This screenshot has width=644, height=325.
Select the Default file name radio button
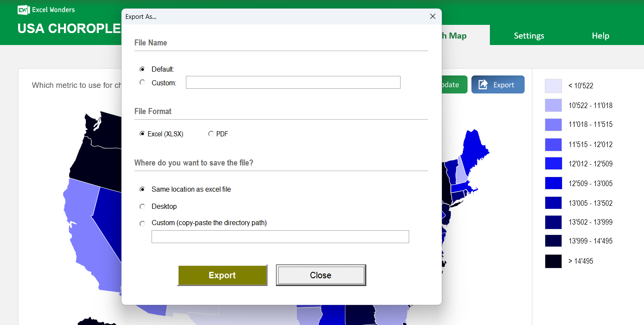click(143, 69)
